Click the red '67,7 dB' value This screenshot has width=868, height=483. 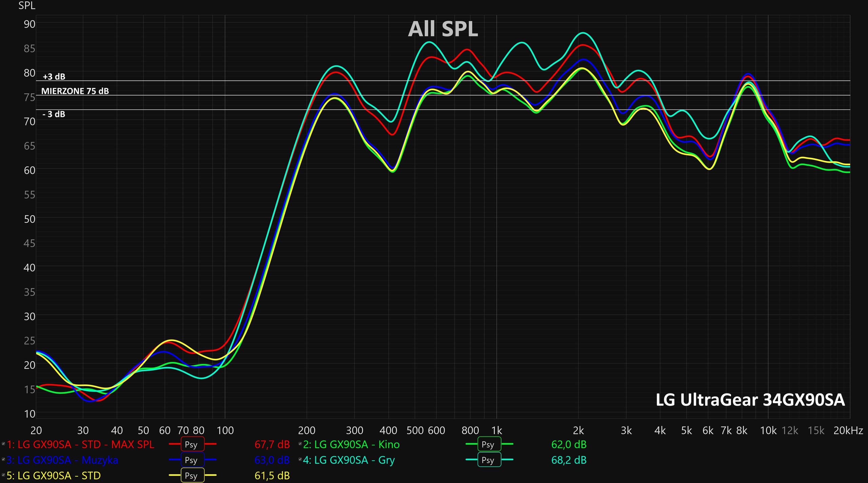click(272, 444)
